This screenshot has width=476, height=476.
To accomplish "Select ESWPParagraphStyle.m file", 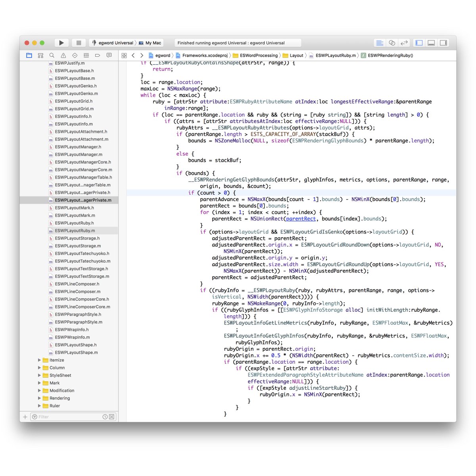I will point(69,322).
